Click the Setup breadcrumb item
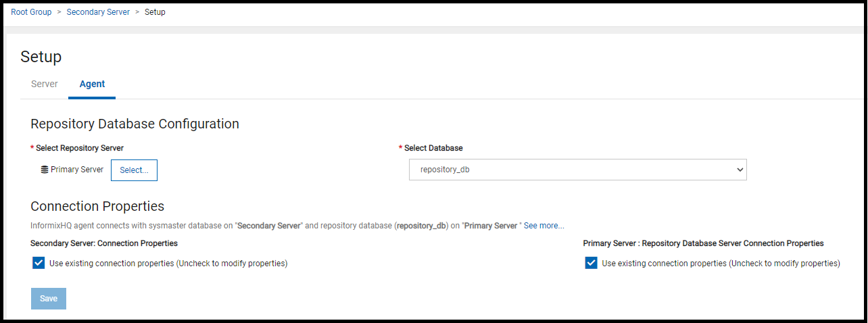This screenshot has width=868, height=323. point(155,12)
